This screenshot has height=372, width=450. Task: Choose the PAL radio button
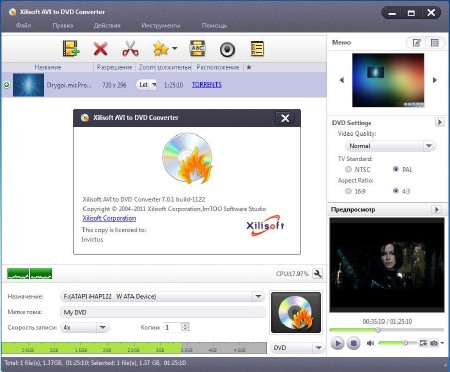click(396, 169)
